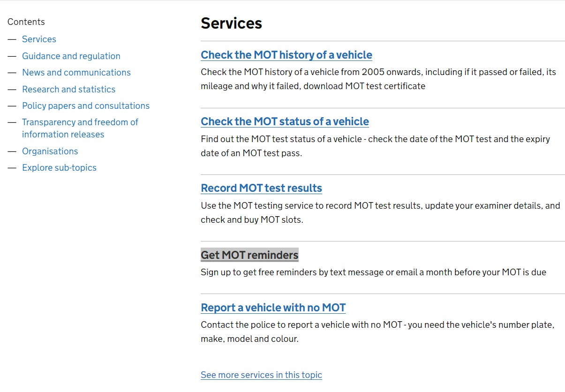Click text 'Use the MOT testing service to record'
Screen dimensions: 565x392
[380, 213]
